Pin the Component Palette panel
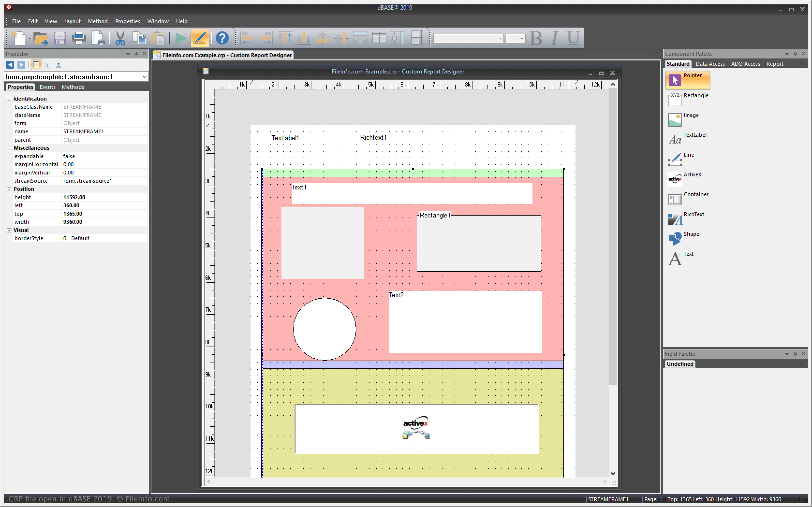The width and height of the screenshot is (812, 507). (x=795, y=54)
